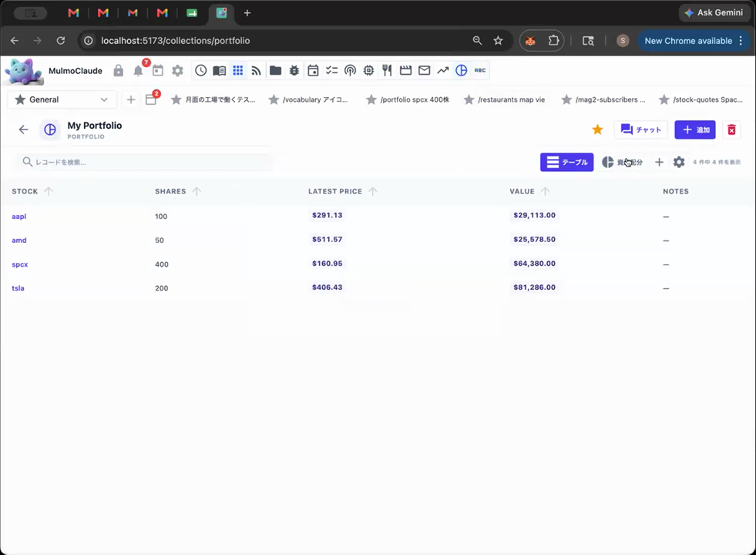Image resolution: width=756 pixels, height=555 pixels.
Task: Expand the General workspace dropdown
Action: [62, 99]
